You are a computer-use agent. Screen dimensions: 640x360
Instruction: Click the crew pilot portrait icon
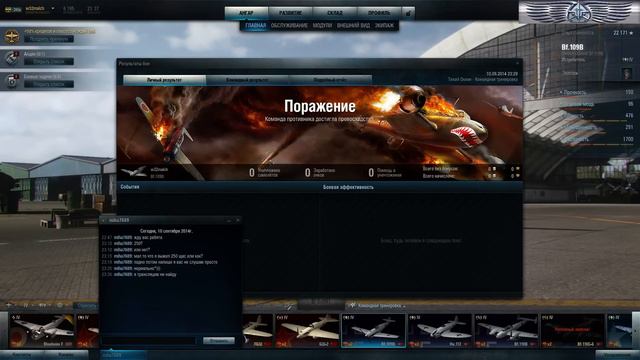pyautogui.click(x=627, y=73)
